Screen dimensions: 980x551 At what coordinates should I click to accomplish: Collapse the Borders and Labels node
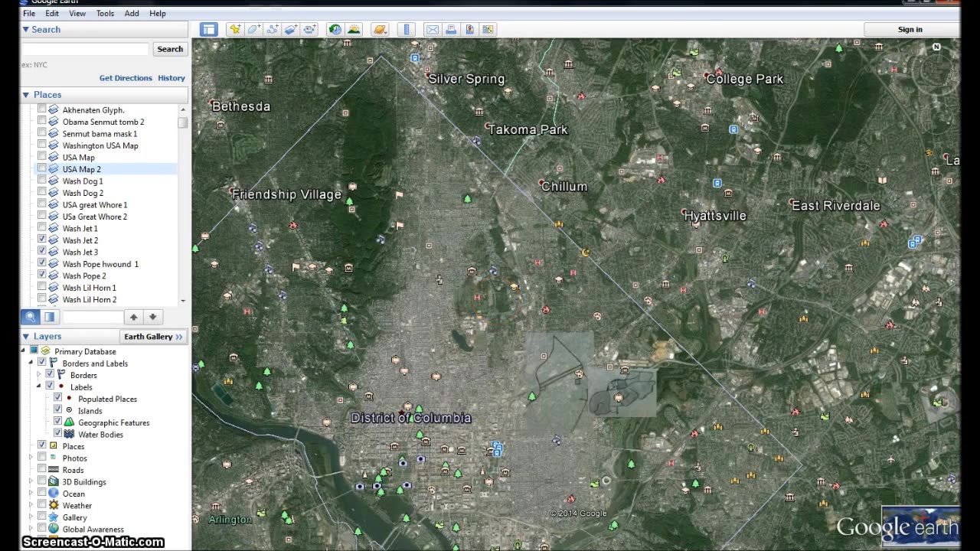pos(31,363)
